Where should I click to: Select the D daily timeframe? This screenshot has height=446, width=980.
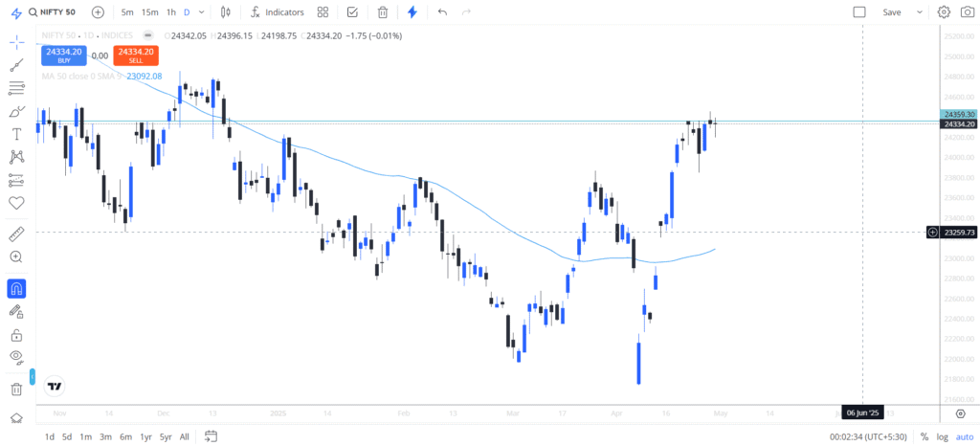[187, 11]
